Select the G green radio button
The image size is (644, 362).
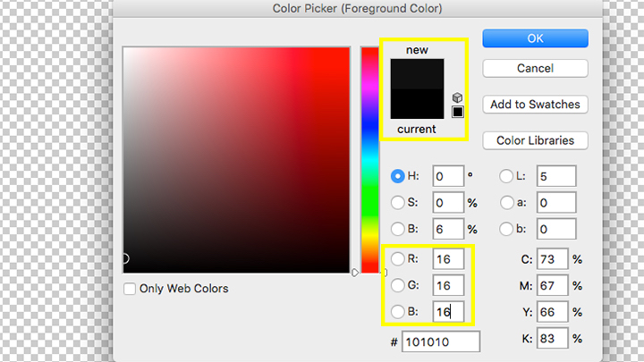click(398, 285)
